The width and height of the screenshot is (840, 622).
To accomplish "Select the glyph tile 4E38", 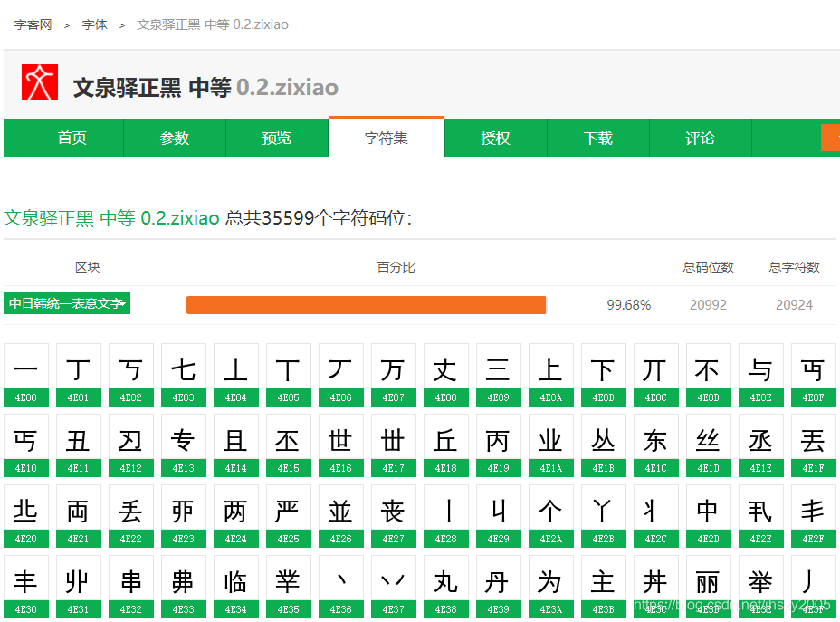I will point(445,588).
